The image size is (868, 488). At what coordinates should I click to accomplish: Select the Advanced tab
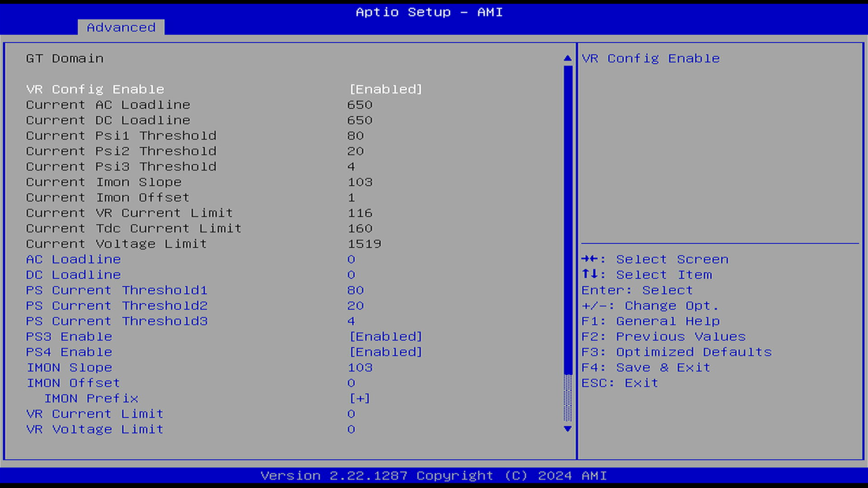pos(121,27)
